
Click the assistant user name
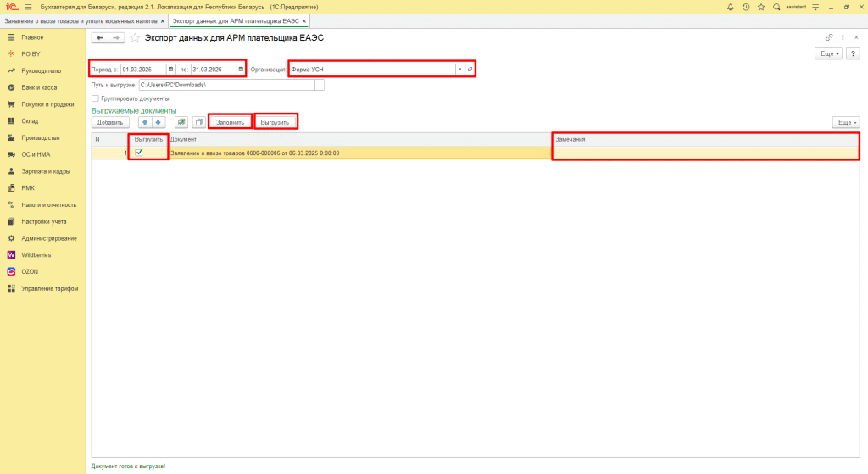click(x=796, y=7)
